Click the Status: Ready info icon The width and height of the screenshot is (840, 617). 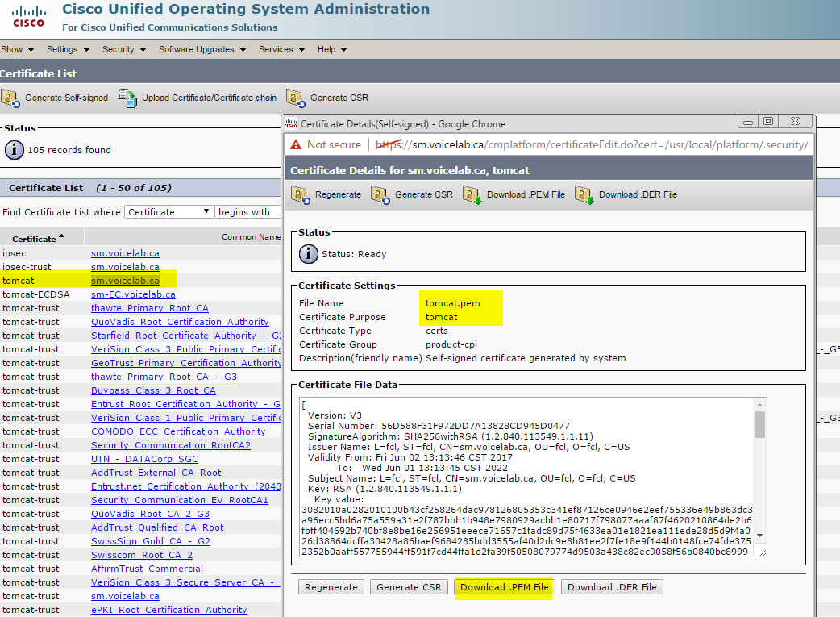click(x=308, y=253)
